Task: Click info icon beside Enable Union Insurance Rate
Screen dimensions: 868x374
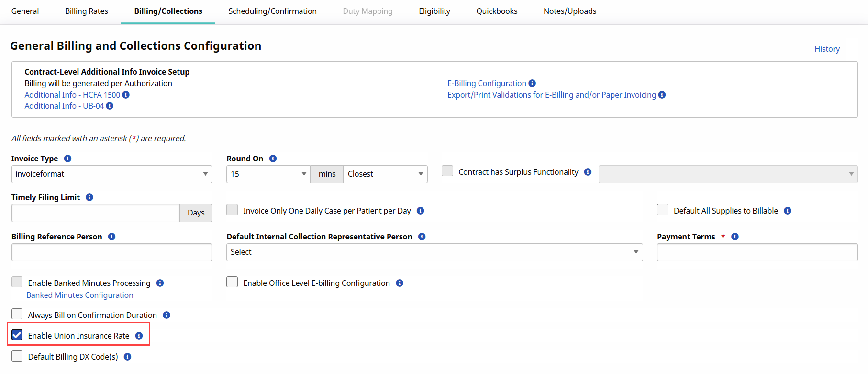Action: click(139, 336)
